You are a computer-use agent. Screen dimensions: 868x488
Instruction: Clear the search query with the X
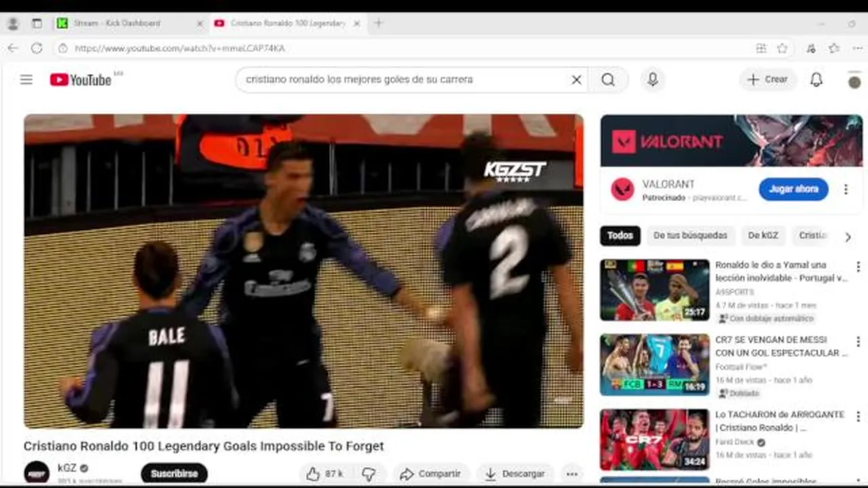[x=576, y=80]
